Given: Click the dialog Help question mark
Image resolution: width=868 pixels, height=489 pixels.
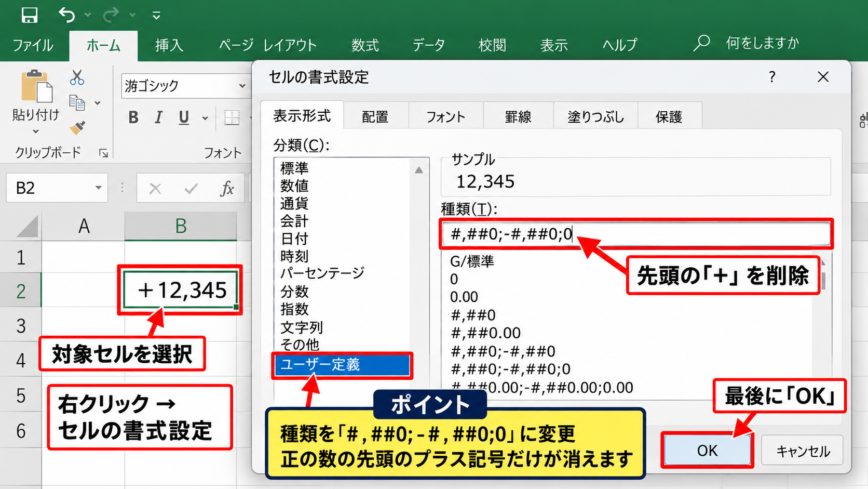Looking at the screenshot, I should [x=772, y=77].
